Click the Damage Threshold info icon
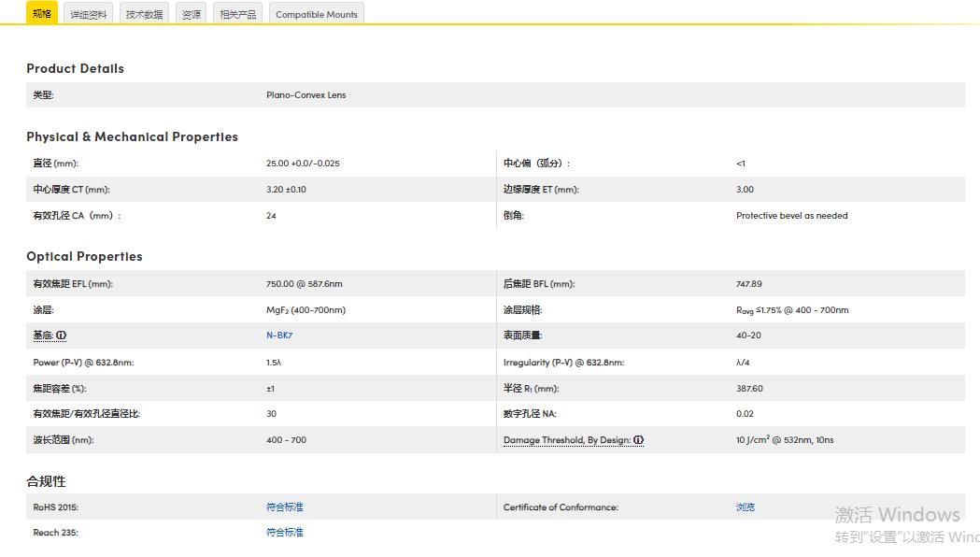Image resolution: width=980 pixels, height=557 pixels. [x=639, y=440]
